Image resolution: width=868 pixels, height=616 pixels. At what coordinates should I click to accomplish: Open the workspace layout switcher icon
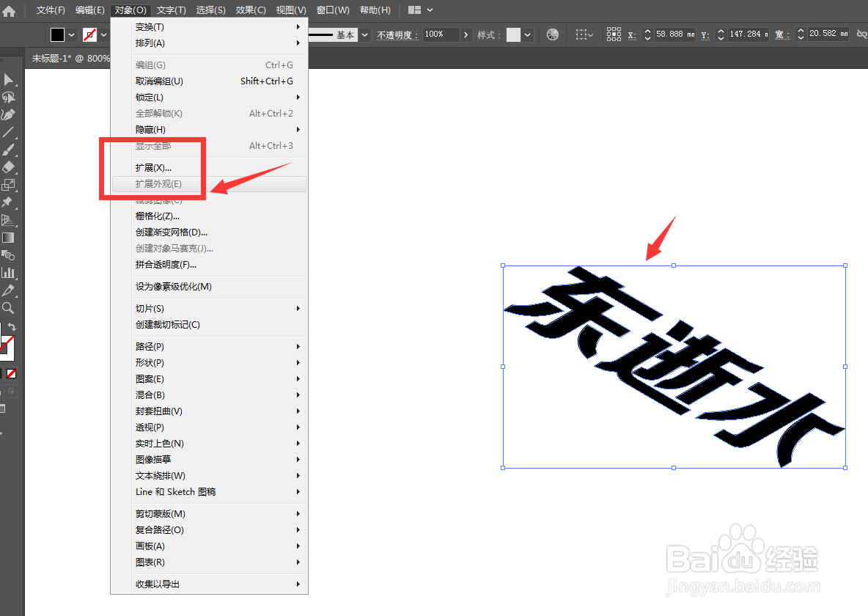point(414,10)
